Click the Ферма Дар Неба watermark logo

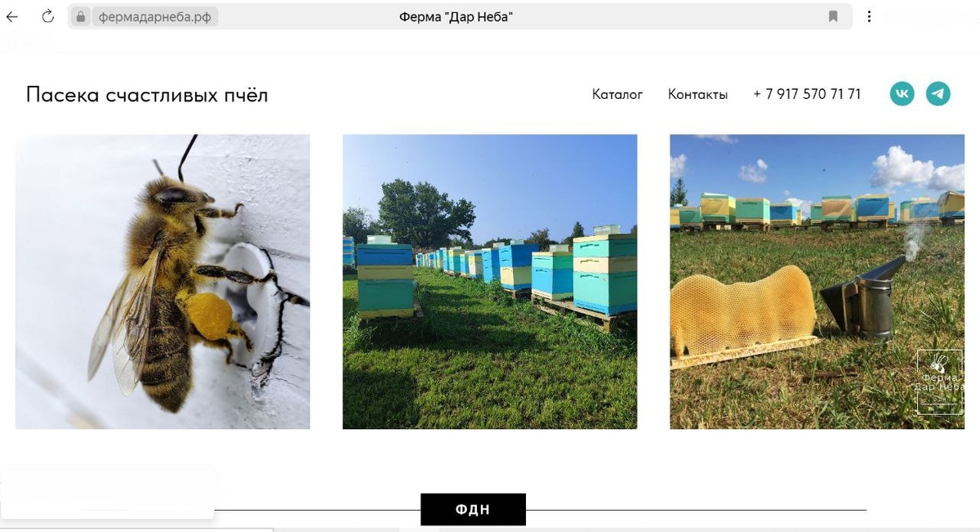pos(939,382)
